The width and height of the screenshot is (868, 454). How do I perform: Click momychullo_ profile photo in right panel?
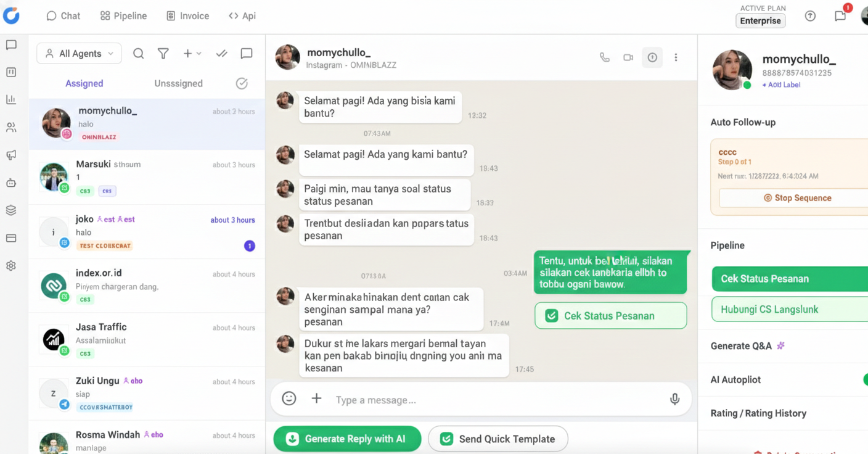732,70
